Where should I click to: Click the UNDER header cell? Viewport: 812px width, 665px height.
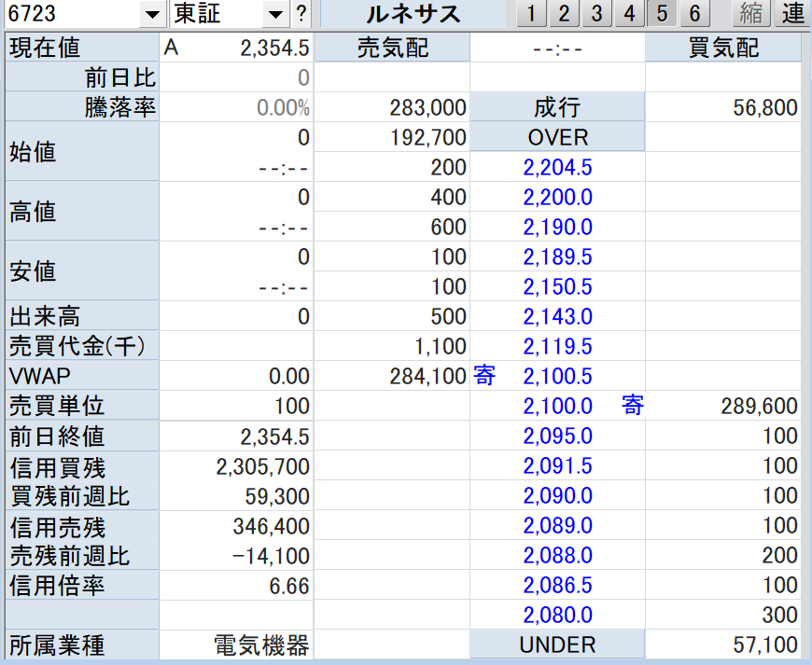pyautogui.click(x=557, y=644)
